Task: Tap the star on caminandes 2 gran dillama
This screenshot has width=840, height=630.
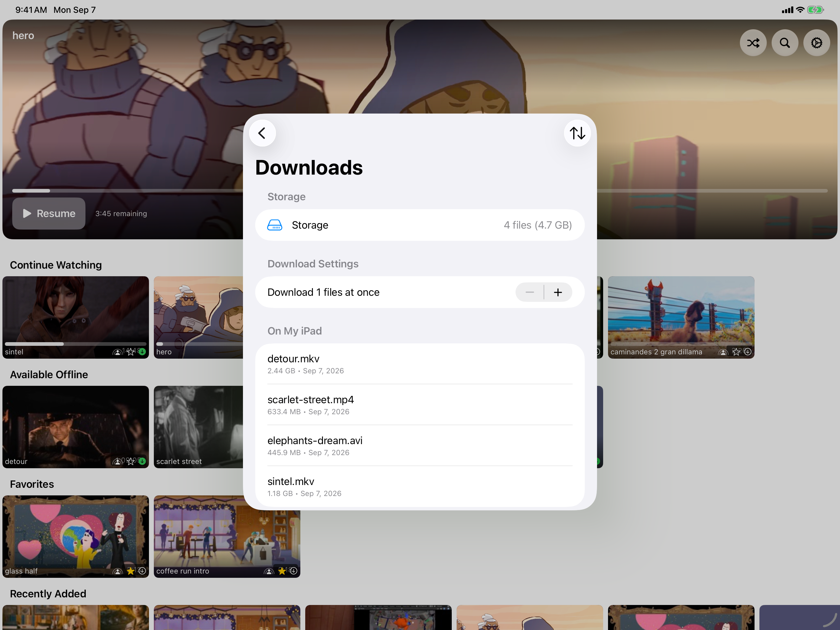Action: click(736, 352)
